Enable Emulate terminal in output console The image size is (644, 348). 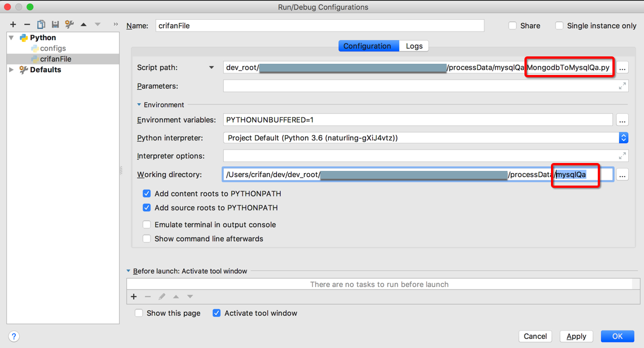pyautogui.click(x=147, y=224)
